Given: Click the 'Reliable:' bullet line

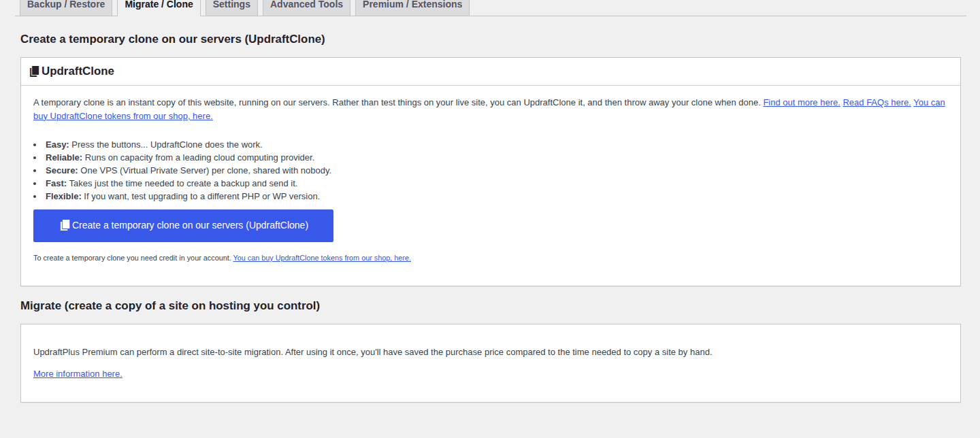Looking at the screenshot, I should [180, 158].
